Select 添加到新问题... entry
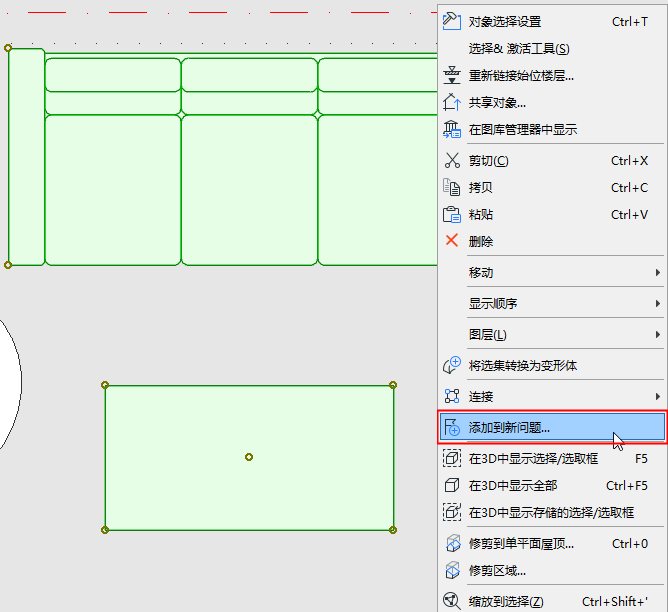The width and height of the screenshot is (668, 612). pyautogui.click(x=552, y=427)
